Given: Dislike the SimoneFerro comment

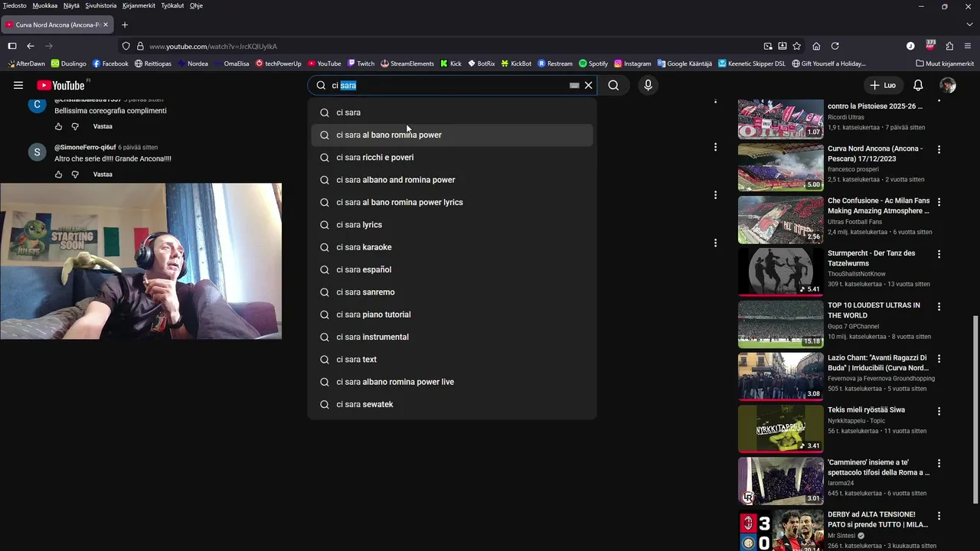Looking at the screenshot, I should [x=75, y=174].
